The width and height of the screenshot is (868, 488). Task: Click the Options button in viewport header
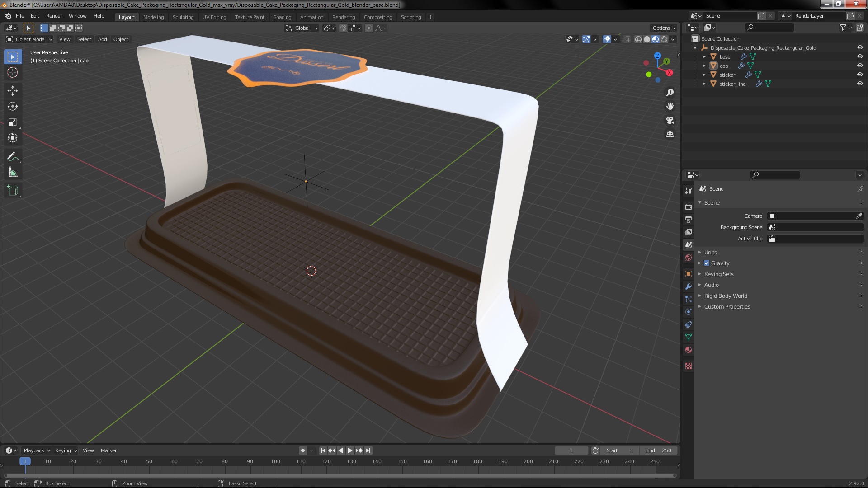click(x=664, y=28)
